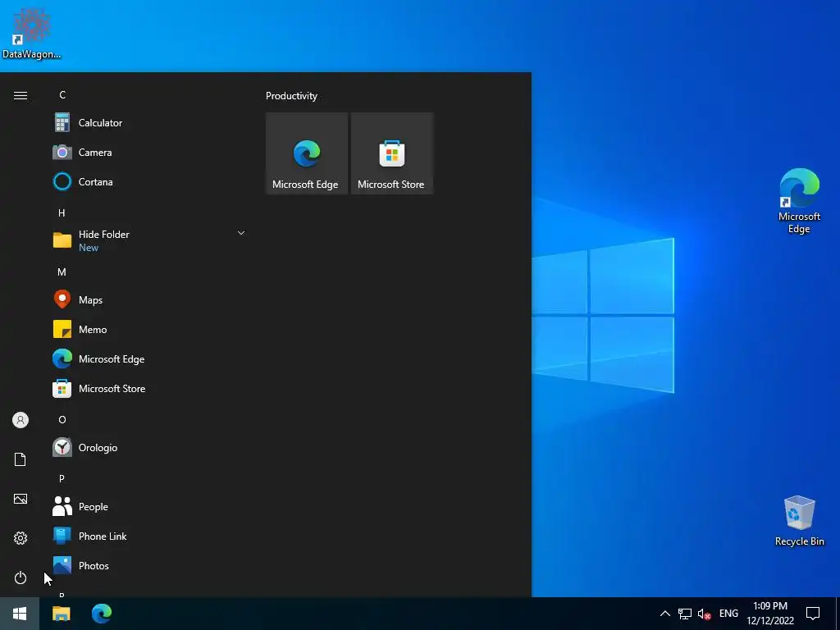This screenshot has height=630, width=840.
Task: Click the Productivity group title
Action: click(x=291, y=96)
